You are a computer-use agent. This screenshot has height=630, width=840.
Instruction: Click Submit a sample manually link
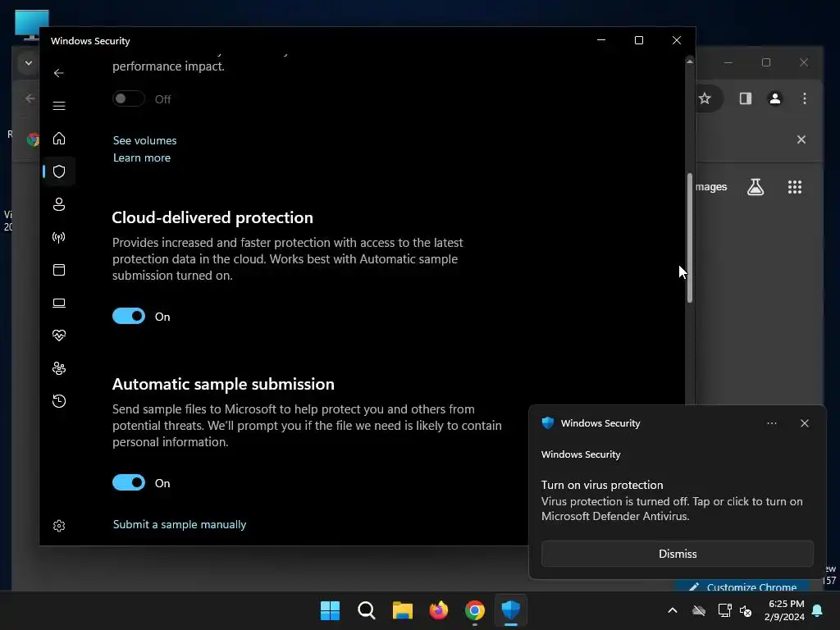180,524
